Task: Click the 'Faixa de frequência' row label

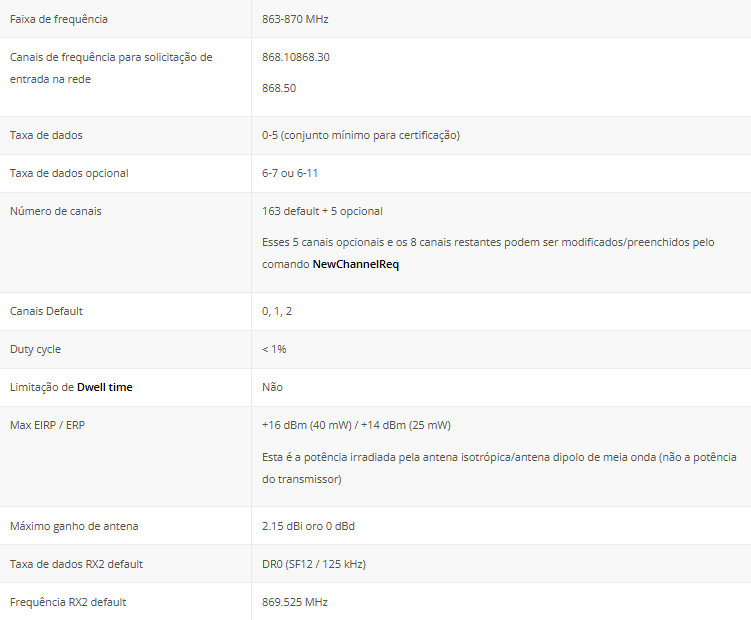Action: click(x=59, y=19)
